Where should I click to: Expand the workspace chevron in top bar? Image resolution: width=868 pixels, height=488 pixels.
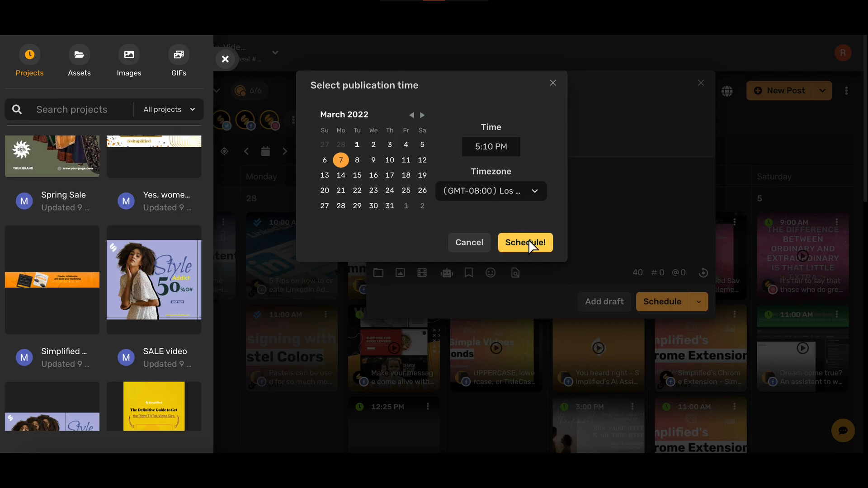point(275,53)
